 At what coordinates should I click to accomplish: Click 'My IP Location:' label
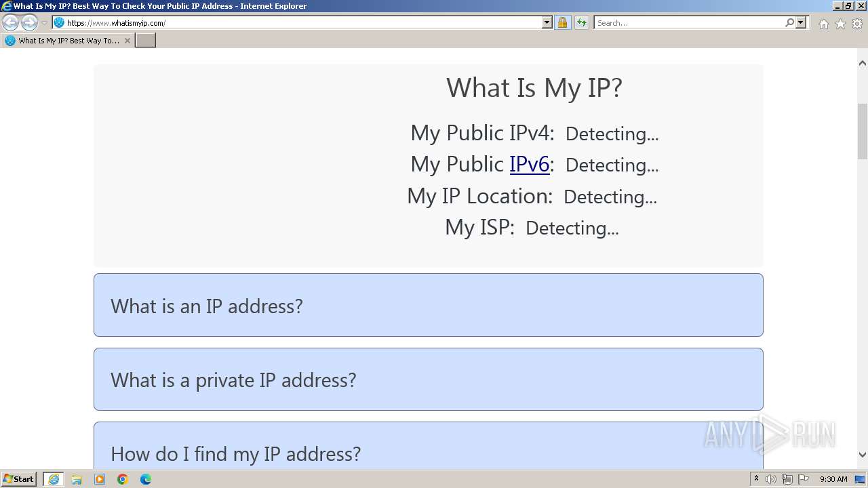tap(480, 196)
